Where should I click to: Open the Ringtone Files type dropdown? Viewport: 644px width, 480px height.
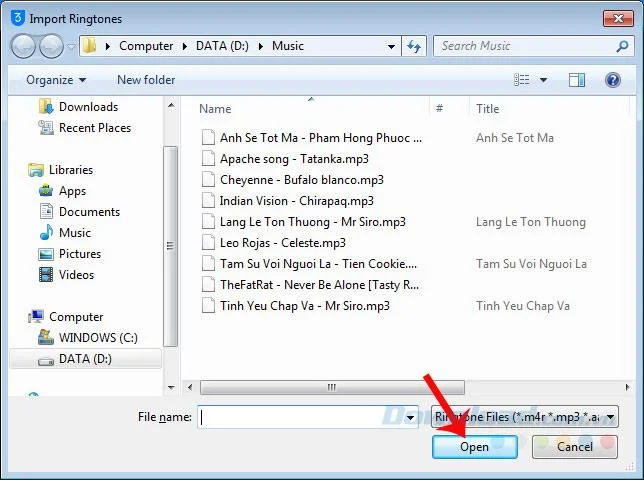click(524, 417)
